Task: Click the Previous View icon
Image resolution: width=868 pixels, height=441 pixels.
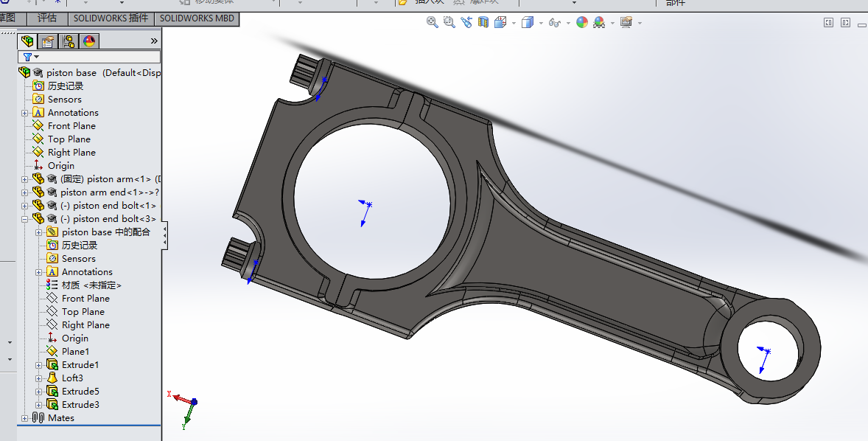Action: point(466,22)
